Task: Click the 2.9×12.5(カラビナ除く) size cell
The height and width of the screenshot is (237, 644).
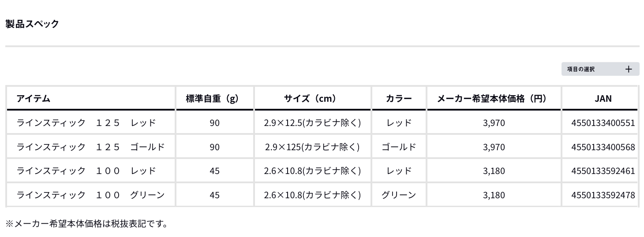Action: [x=312, y=122]
